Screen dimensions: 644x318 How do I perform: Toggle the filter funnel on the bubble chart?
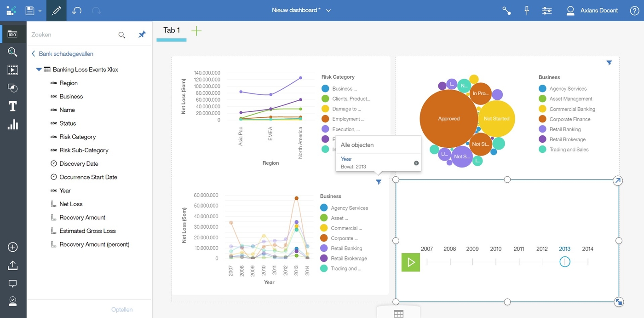click(609, 63)
